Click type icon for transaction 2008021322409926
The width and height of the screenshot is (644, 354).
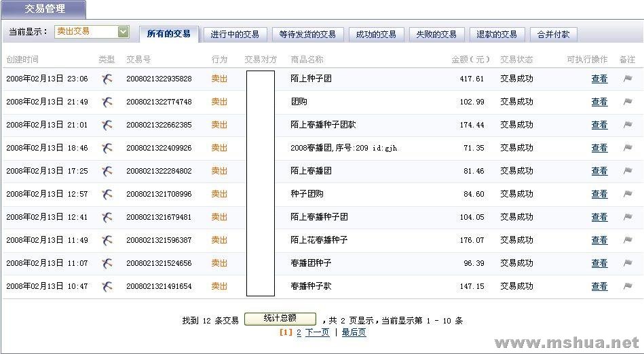pyautogui.click(x=107, y=148)
